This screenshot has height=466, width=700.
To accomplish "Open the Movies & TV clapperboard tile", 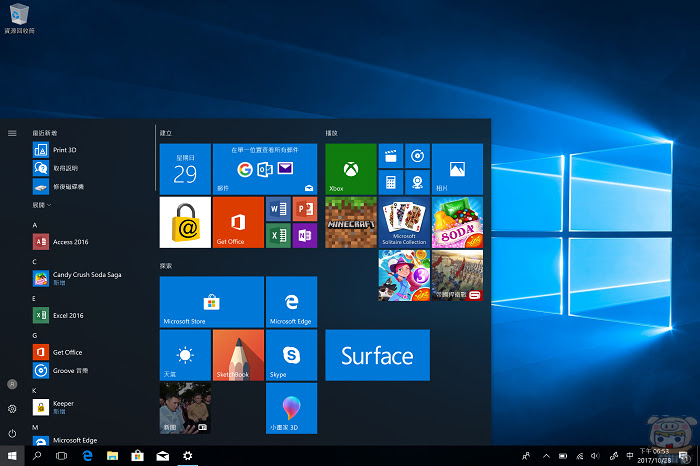I will click(391, 156).
